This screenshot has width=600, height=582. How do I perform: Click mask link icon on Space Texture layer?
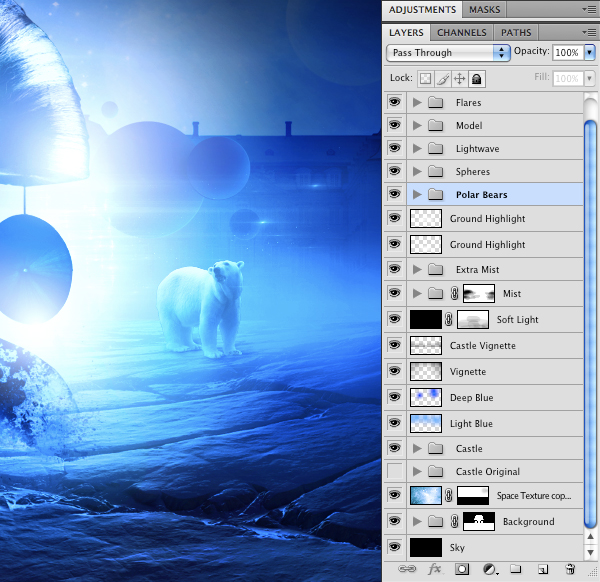[x=448, y=496]
